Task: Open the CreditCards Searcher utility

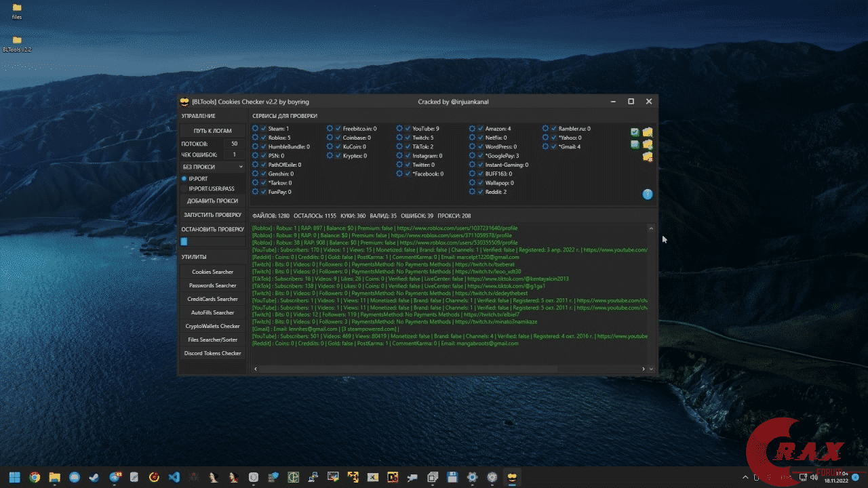Action: pos(212,299)
